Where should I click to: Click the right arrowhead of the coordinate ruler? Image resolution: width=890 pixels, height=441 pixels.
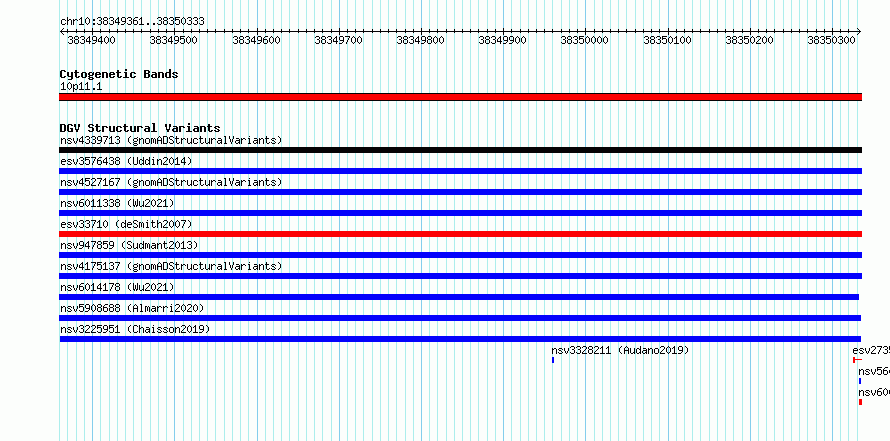859,31
